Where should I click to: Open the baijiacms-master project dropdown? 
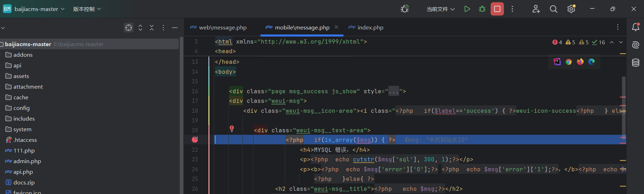click(x=39, y=9)
